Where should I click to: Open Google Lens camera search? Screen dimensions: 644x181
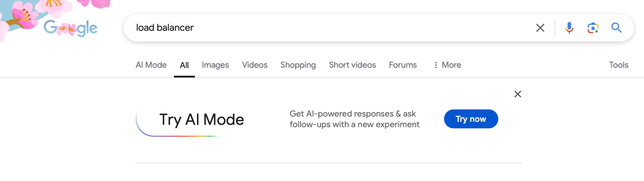[593, 28]
